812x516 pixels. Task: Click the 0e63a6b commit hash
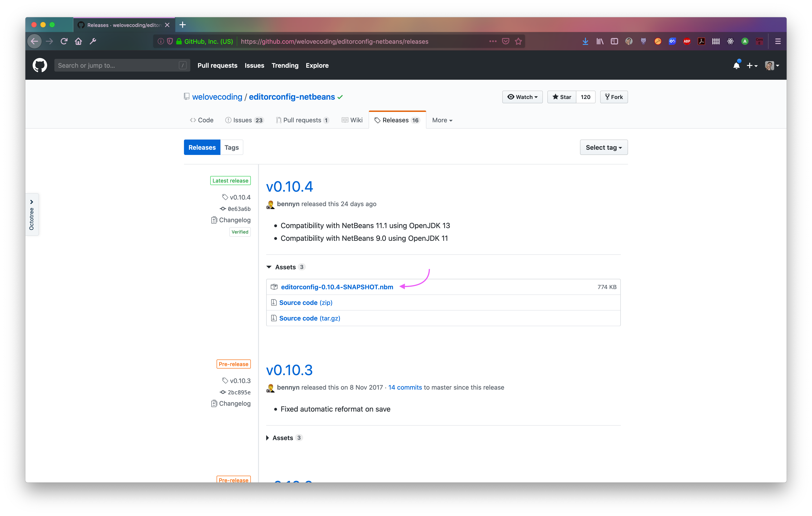point(239,209)
